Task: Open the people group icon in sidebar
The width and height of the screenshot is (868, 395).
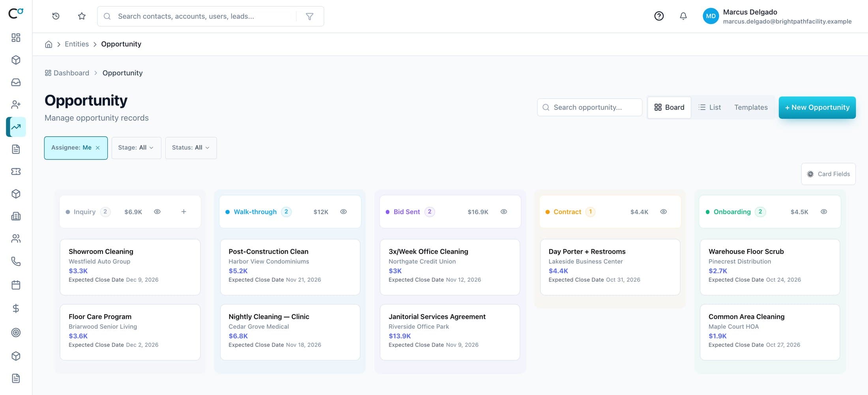Action: coord(16,239)
